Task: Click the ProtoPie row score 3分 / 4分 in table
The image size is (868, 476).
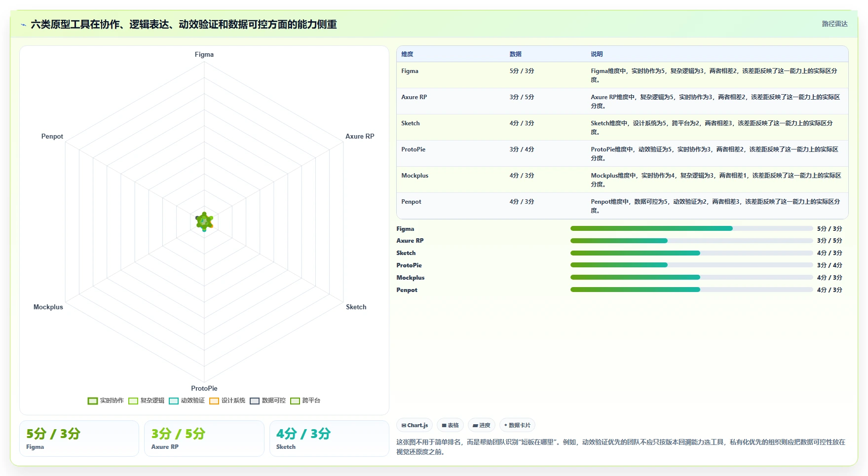Action: point(522,149)
